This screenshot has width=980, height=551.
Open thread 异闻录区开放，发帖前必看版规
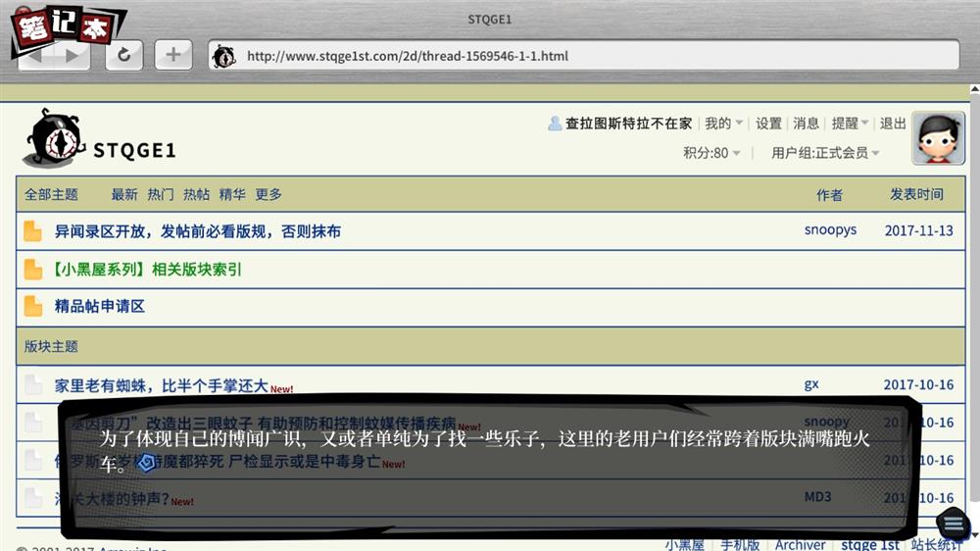[198, 231]
